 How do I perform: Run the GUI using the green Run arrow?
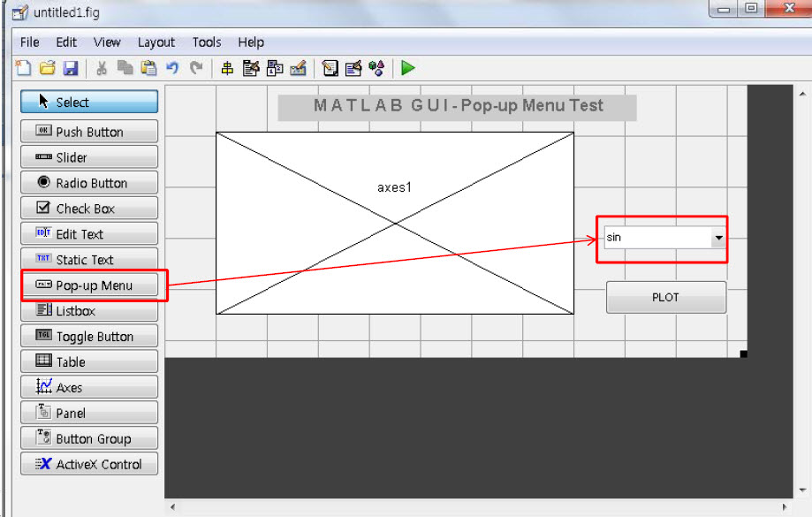[407, 68]
